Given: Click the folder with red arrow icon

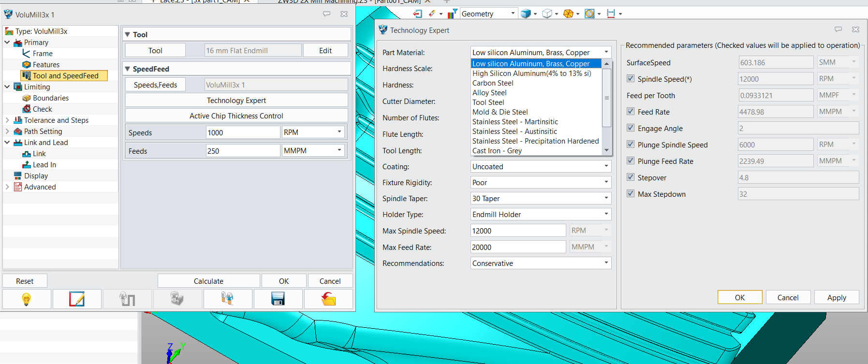Looking at the screenshot, I should [328, 299].
